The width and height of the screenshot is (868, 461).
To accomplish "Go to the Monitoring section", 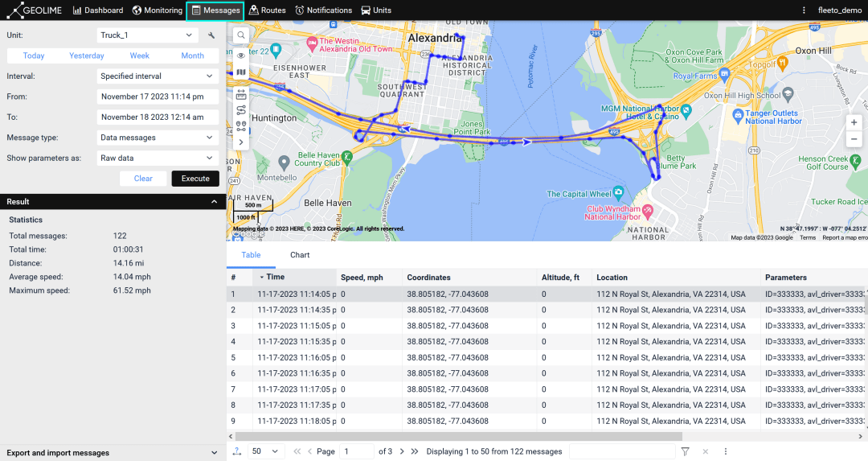I will (x=158, y=10).
